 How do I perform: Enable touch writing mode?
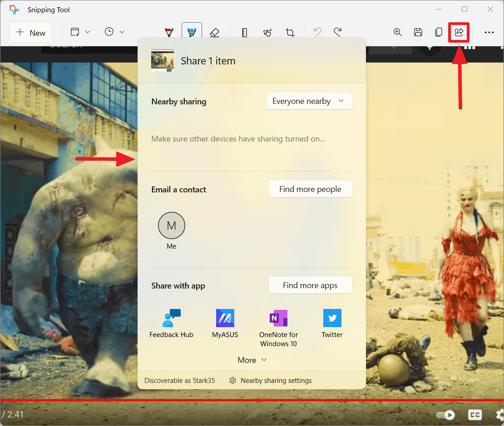(x=267, y=32)
